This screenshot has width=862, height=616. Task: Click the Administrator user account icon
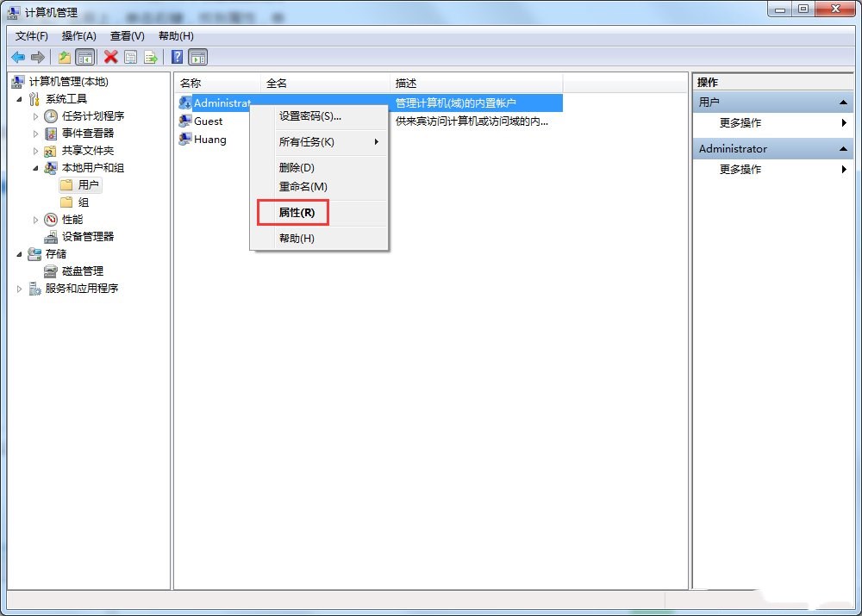pos(185,103)
